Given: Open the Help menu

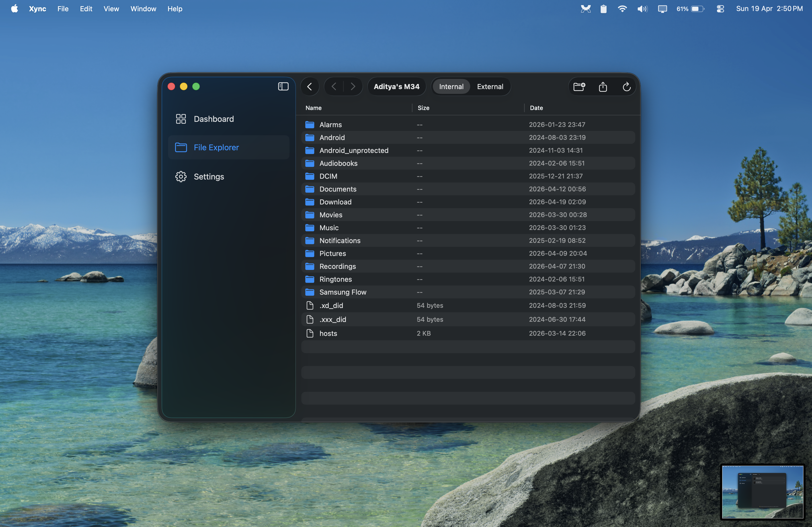Looking at the screenshot, I should tap(175, 9).
